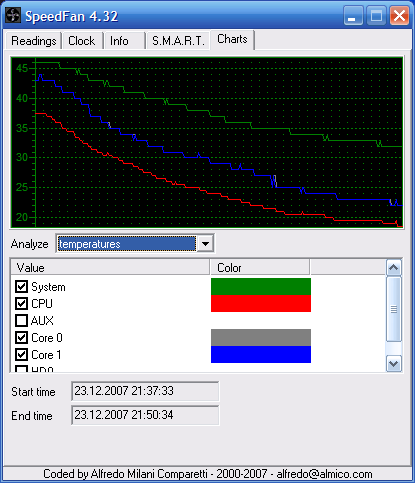Toggle the Core 0 checkbox
417x486 pixels.
pyautogui.click(x=22, y=337)
